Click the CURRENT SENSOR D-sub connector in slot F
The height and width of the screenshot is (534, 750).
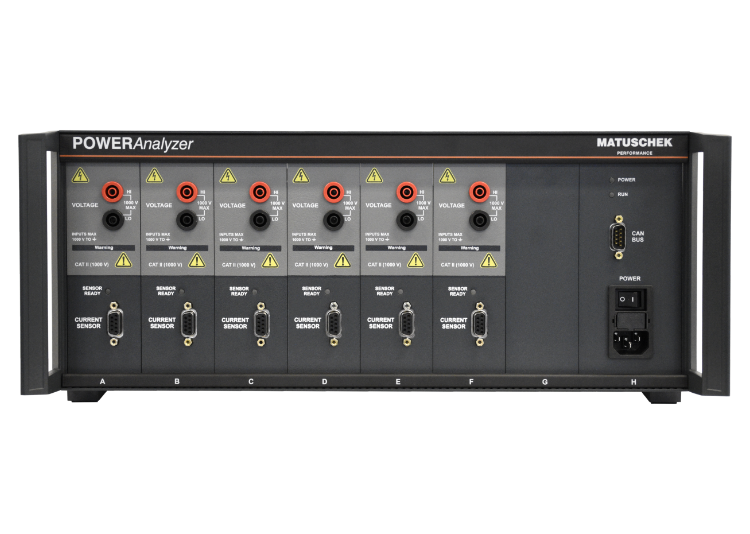point(480,324)
